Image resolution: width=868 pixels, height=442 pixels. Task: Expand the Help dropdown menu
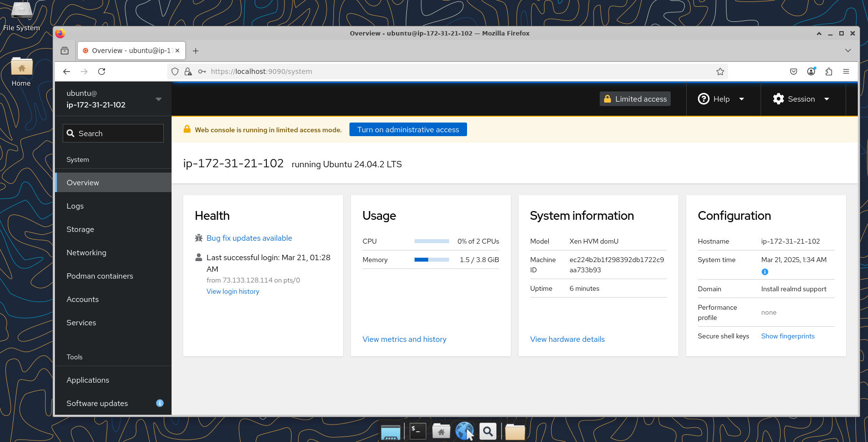coord(742,99)
